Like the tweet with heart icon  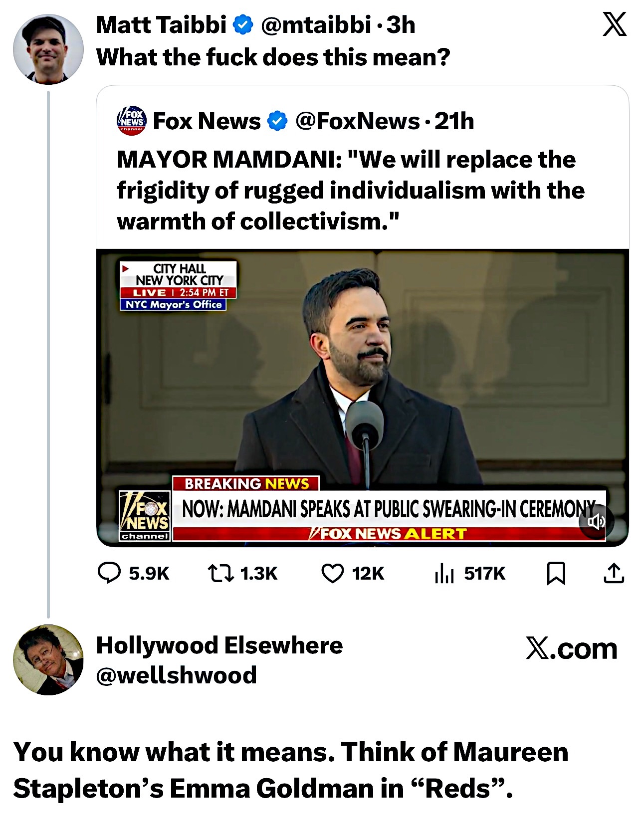point(333,573)
